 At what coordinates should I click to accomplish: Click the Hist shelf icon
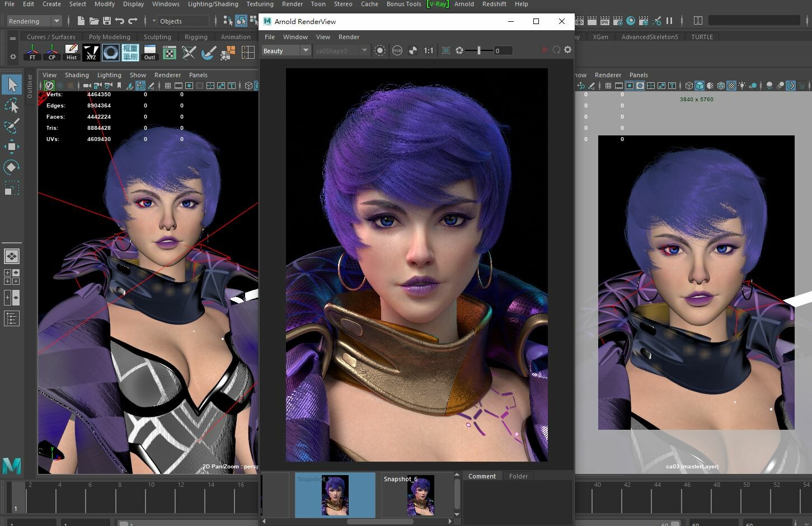point(72,53)
